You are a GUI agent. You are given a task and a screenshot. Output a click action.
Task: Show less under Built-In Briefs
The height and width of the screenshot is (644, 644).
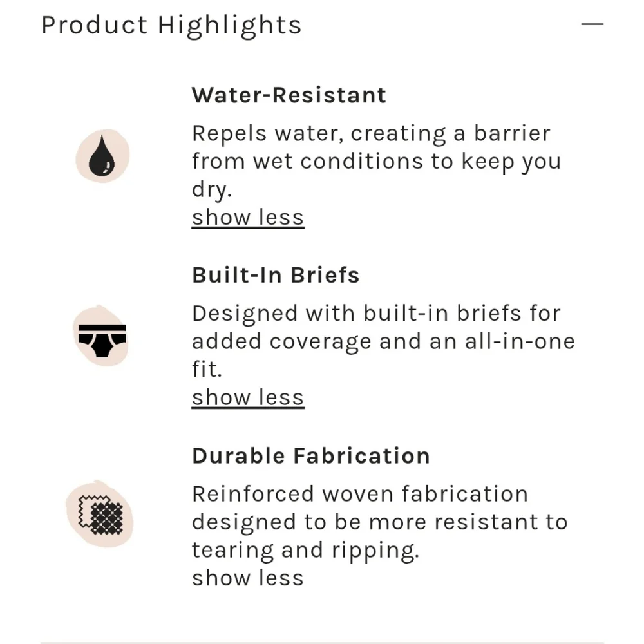[247, 397]
